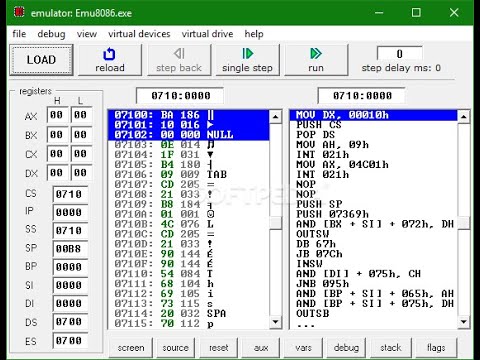Image resolution: width=480 pixels, height=360 pixels.
Task: Click the source button at bottom
Action: tap(175, 348)
